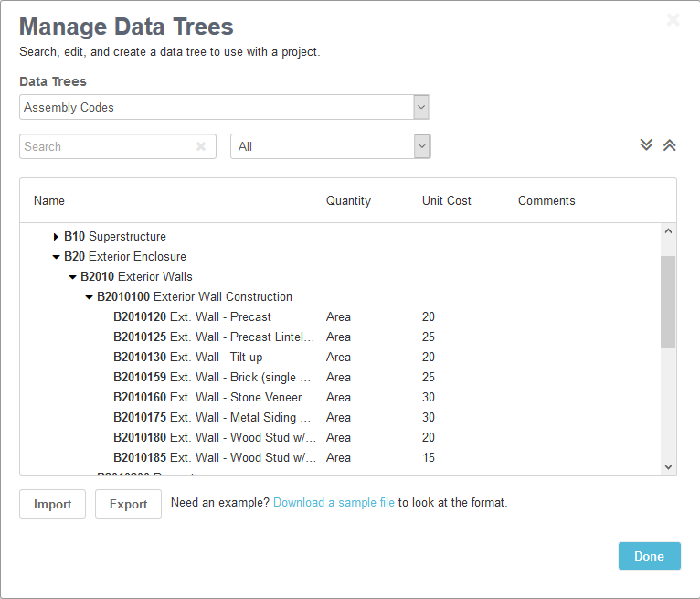The image size is (700, 599).
Task: Click the scrollbar down arrow
Action: tap(668, 467)
